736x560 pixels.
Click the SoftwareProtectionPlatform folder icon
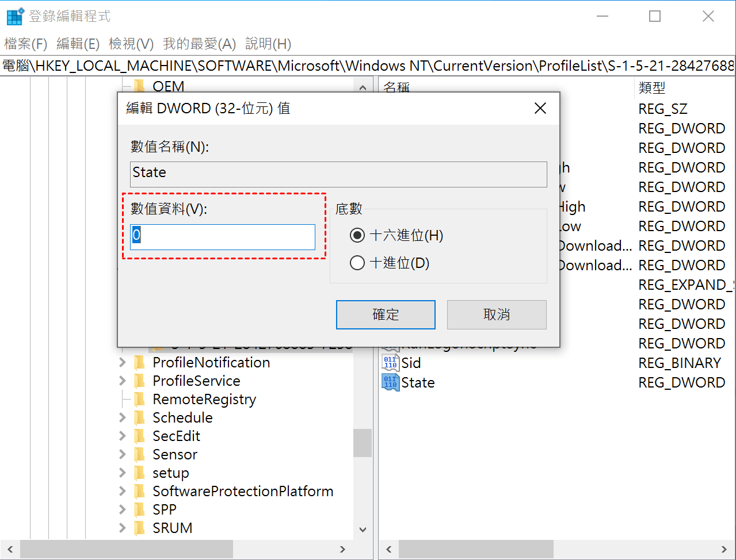pyautogui.click(x=139, y=491)
